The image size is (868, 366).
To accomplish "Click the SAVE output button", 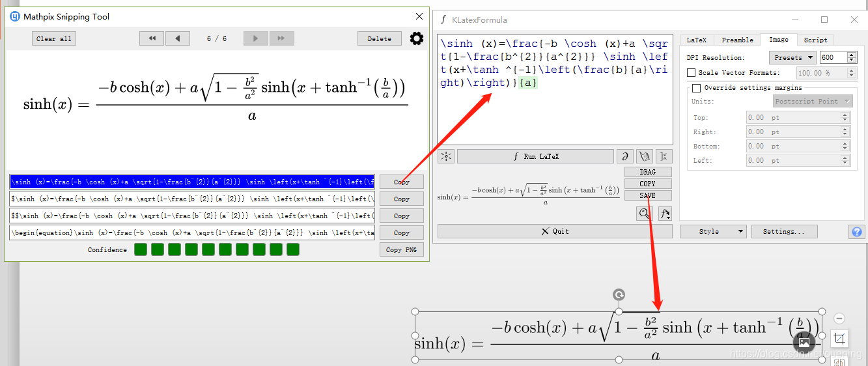I will [x=648, y=195].
